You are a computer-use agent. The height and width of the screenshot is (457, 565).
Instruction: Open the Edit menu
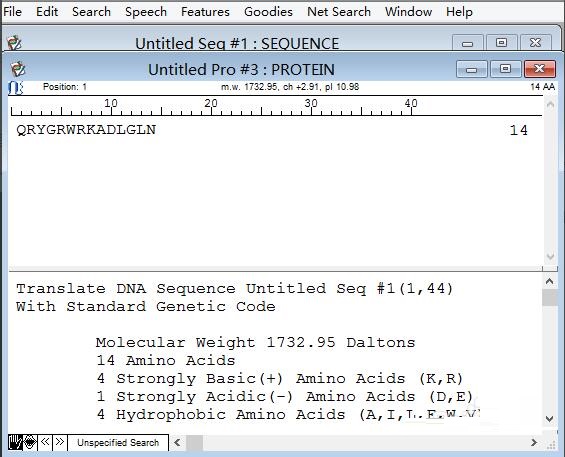47,12
